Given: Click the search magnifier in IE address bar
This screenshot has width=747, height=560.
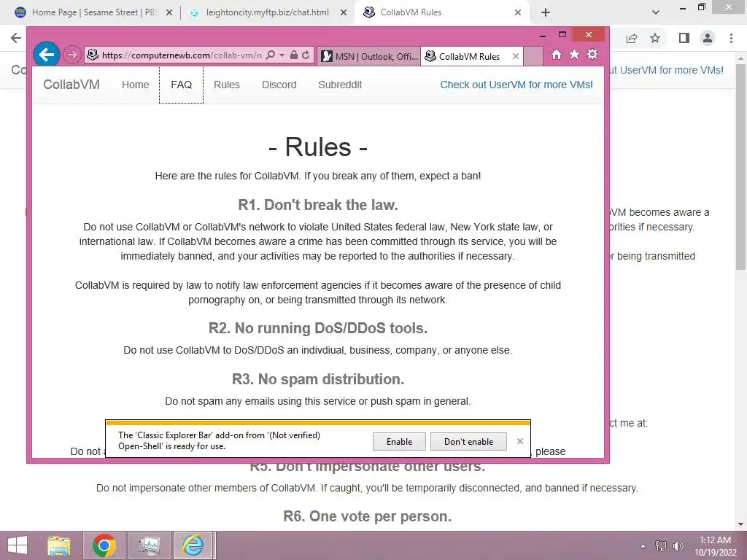Looking at the screenshot, I should point(271,55).
